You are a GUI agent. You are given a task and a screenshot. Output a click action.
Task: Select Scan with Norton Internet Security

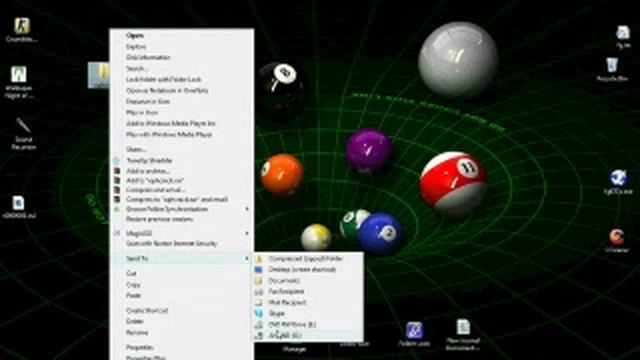point(171,243)
